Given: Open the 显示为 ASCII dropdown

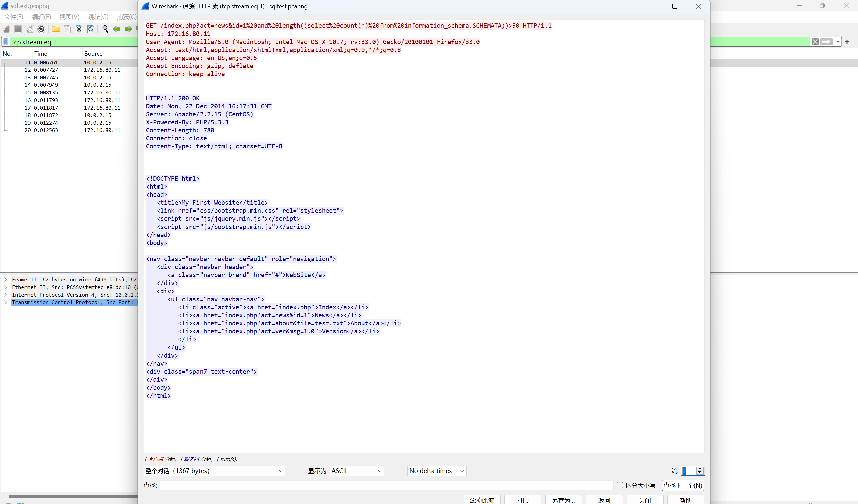Looking at the screenshot, I should (x=356, y=471).
